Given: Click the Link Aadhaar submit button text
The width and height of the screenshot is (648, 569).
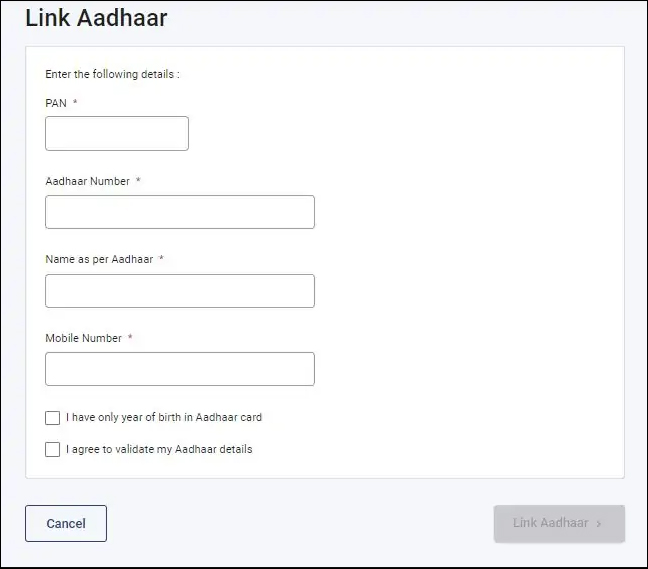Looking at the screenshot, I should tap(550, 523).
